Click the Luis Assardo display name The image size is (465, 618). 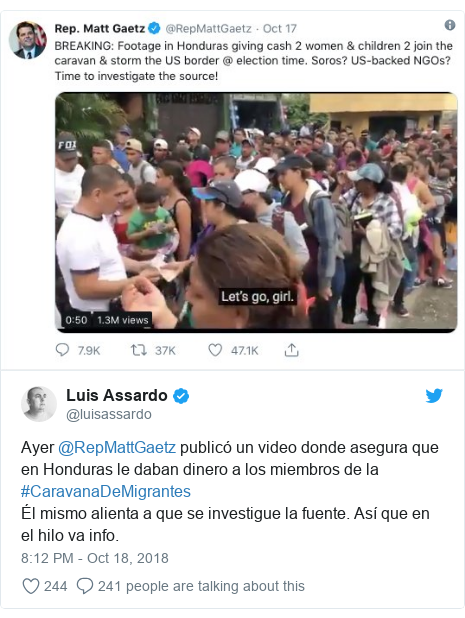point(117,395)
